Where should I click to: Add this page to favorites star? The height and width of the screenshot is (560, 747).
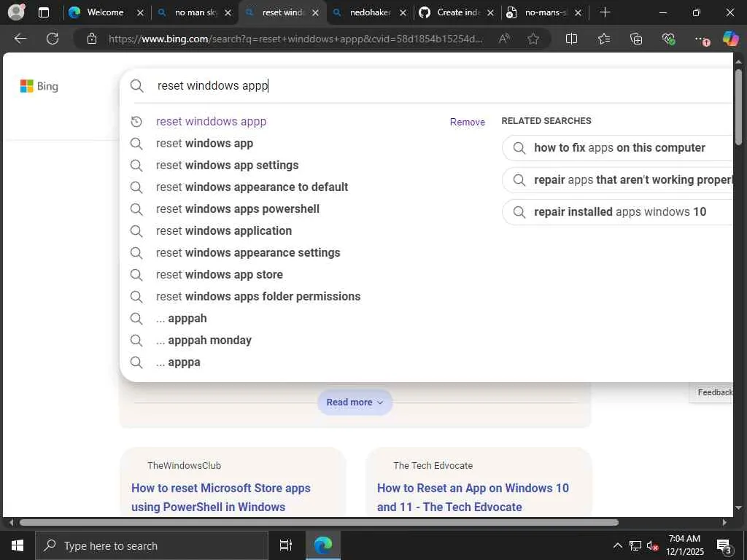(x=533, y=39)
